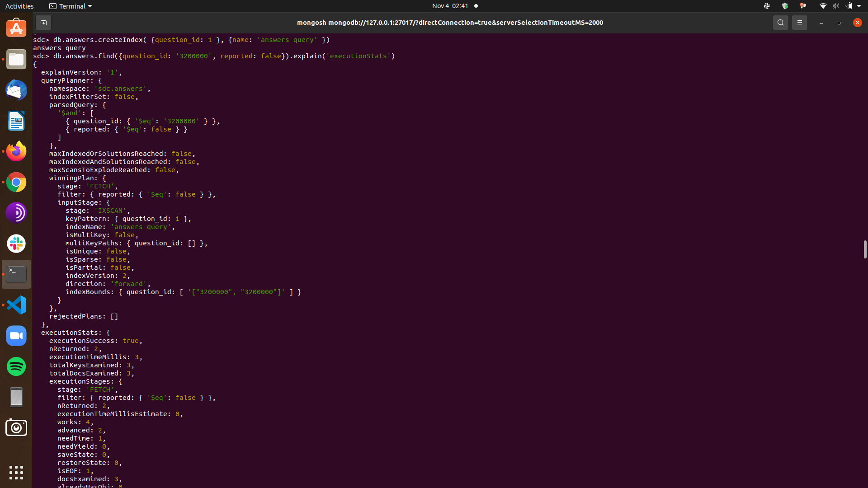
Task: Open the terminal hamburger menu
Action: 799,23
